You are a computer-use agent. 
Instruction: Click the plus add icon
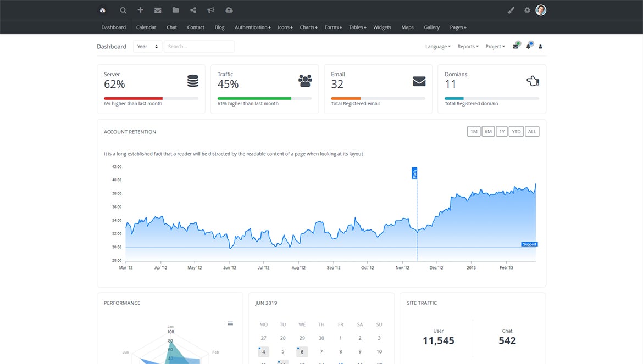(x=140, y=10)
